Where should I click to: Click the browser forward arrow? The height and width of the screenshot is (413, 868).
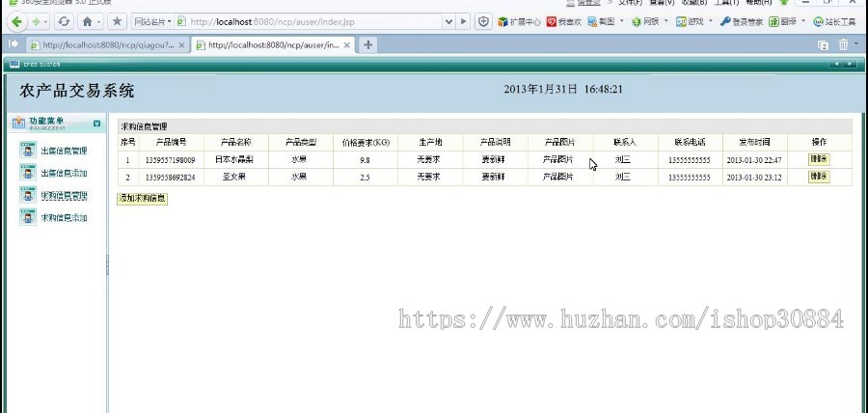36,22
